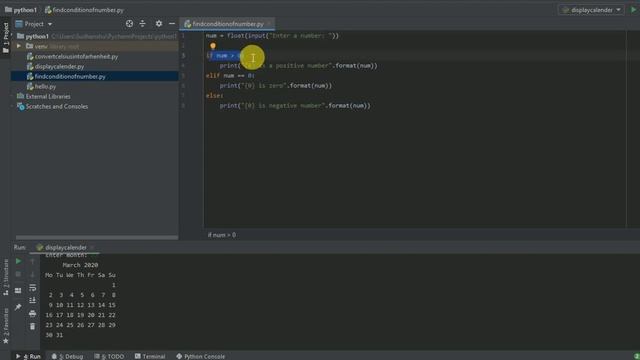Open the 2: Structure side tab
The width and height of the screenshot is (640, 360).
[x=5, y=277]
